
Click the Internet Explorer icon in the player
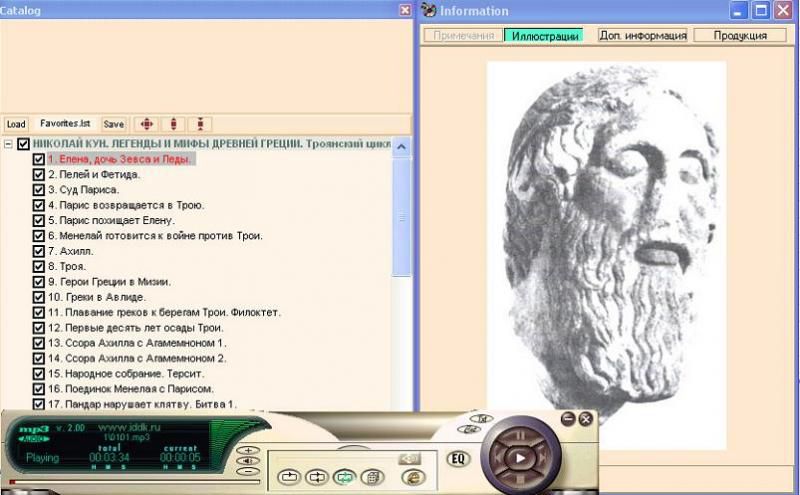click(412, 477)
